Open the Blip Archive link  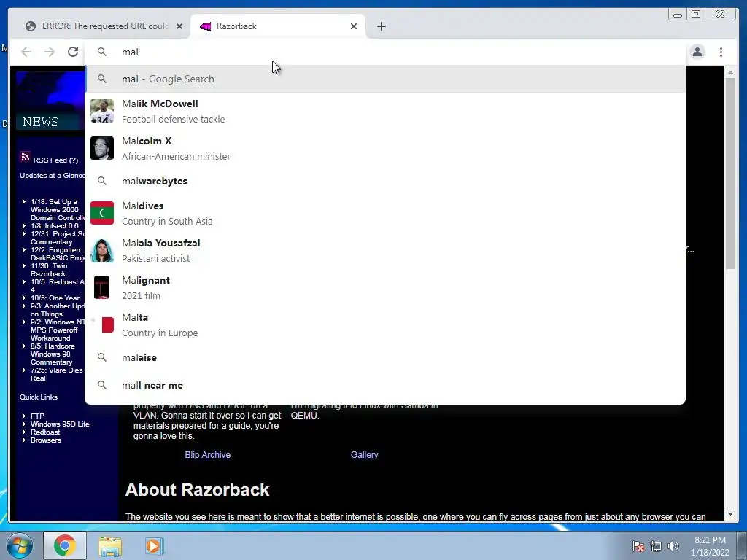click(x=208, y=455)
